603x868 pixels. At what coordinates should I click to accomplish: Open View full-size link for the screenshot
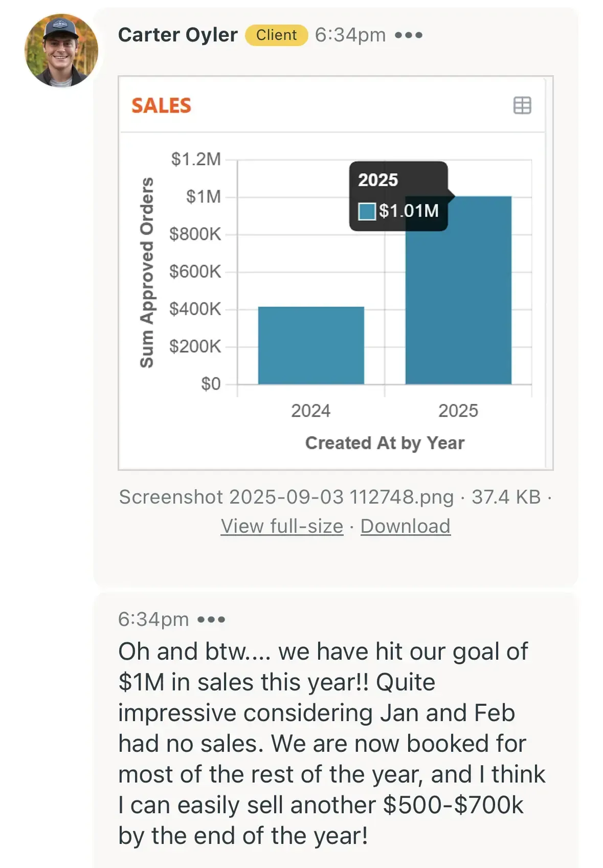click(282, 526)
